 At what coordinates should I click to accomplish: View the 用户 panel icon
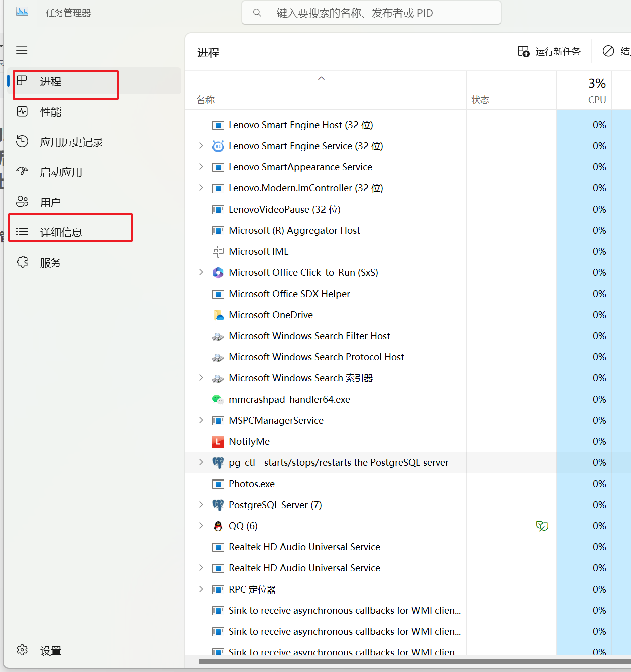(x=22, y=202)
